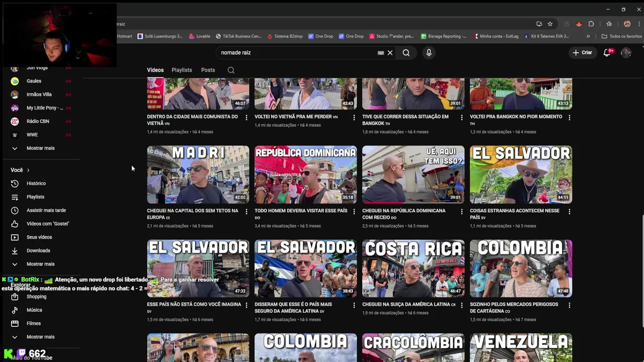Image resolution: width=644 pixels, height=362 pixels.
Task: Open the on-screen keyboard in search box
Action: click(x=381, y=52)
